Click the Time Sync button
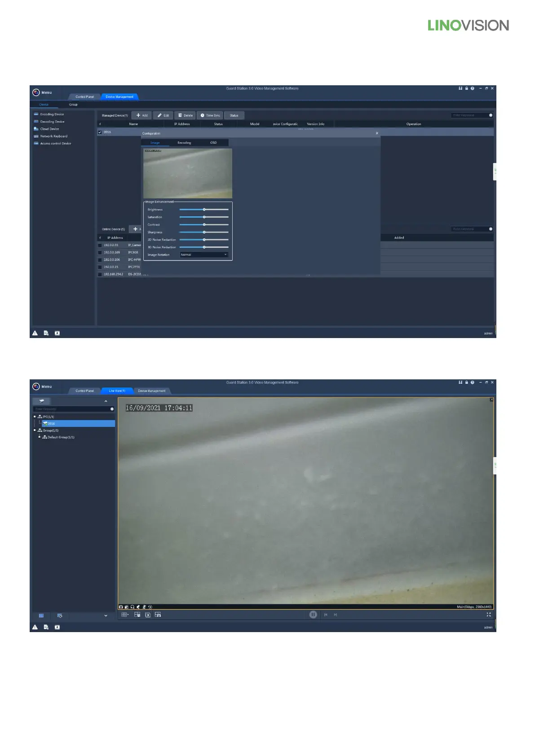This screenshot has width=535, height=756. 210,115
